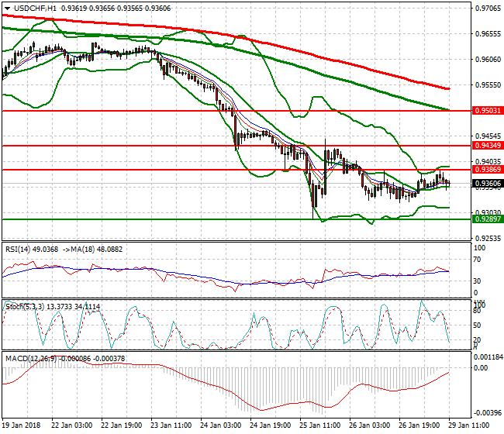Click the 26 Jan 03:00 time label

click(x=369, y=425)
